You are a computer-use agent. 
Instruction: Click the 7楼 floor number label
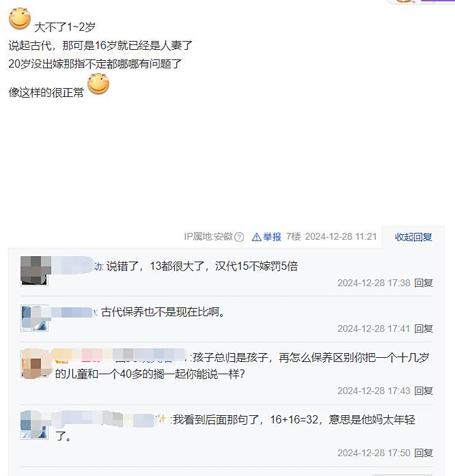pyautogui.click(x=293, y=236)
